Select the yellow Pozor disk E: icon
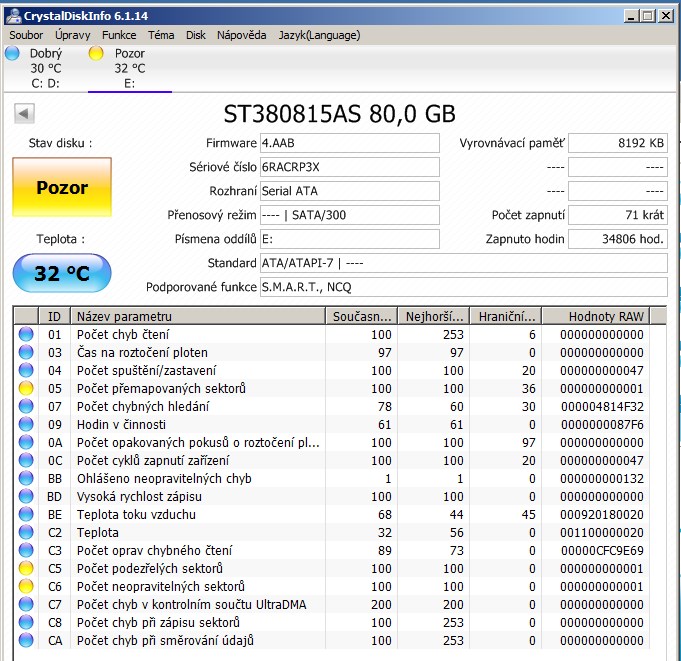This screenshot has width=681, height=661. click(x=97, y=54)
